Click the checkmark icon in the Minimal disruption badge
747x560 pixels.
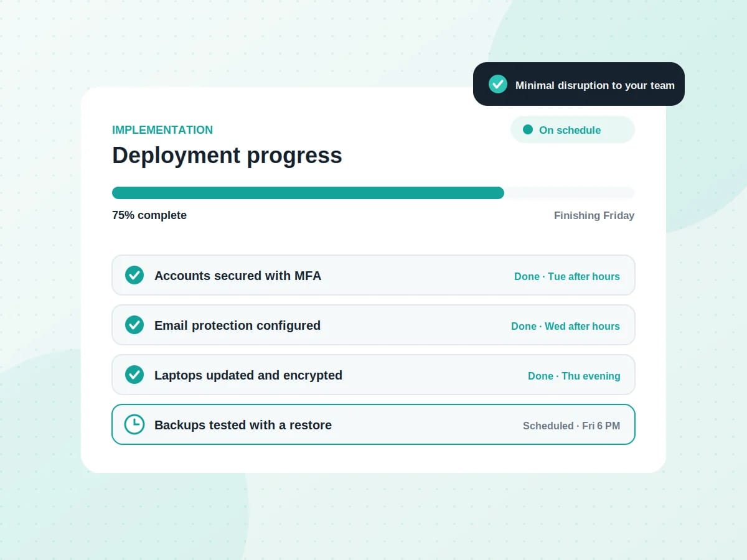tap(498, 84)
